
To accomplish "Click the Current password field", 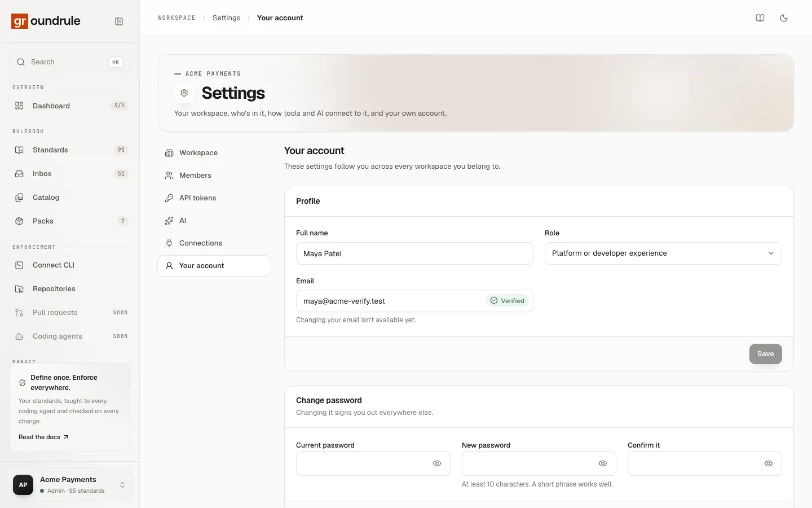I will tap(373, 463).
